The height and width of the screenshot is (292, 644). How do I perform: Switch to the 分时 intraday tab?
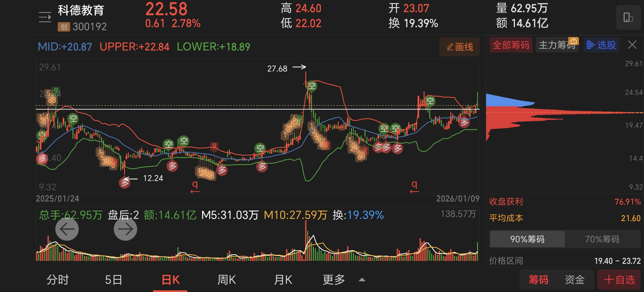tap(58, 280)
